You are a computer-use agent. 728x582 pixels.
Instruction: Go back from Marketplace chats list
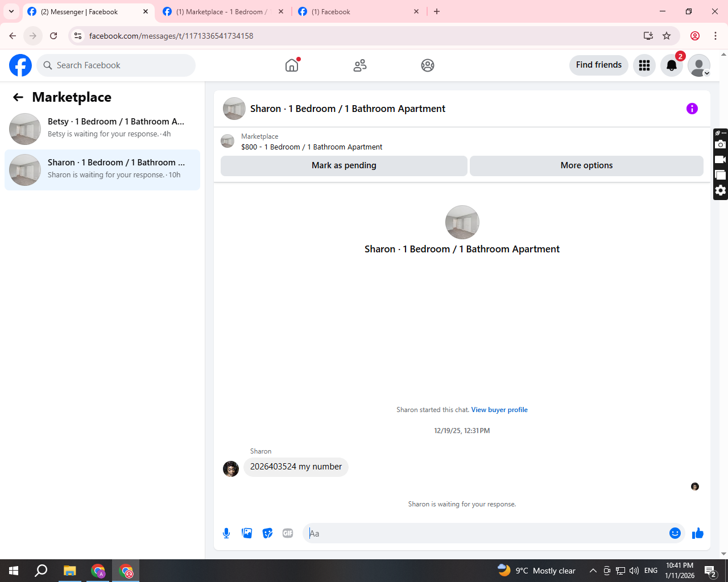(18, 97)
